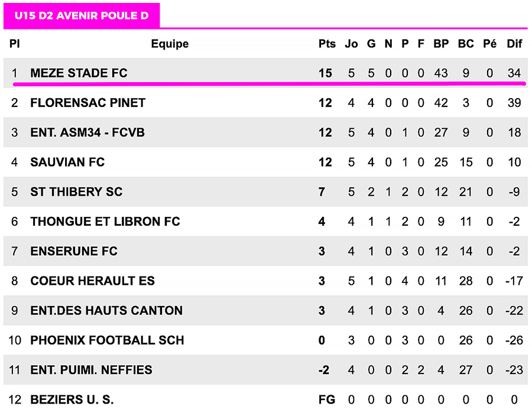Open the FLORENSAC PINET team link
Screen dimensions: 532x413
tap(87, 103)
